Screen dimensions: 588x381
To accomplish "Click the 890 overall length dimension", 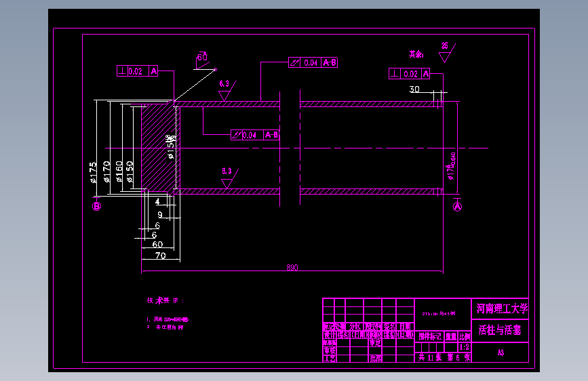I will point(292,267).
